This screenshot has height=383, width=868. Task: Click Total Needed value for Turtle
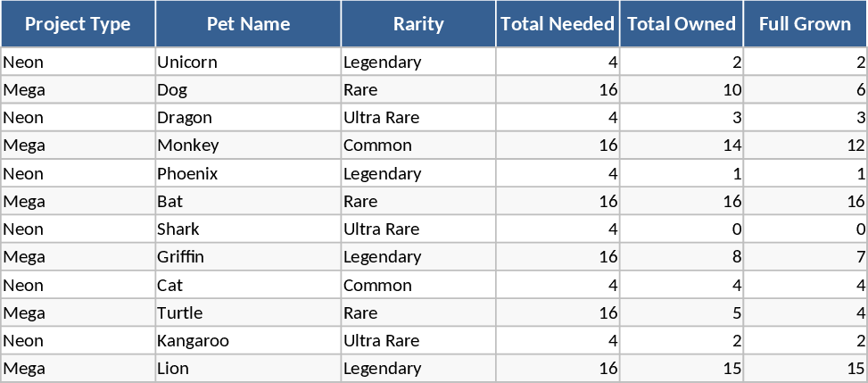[x=558, y=313]
